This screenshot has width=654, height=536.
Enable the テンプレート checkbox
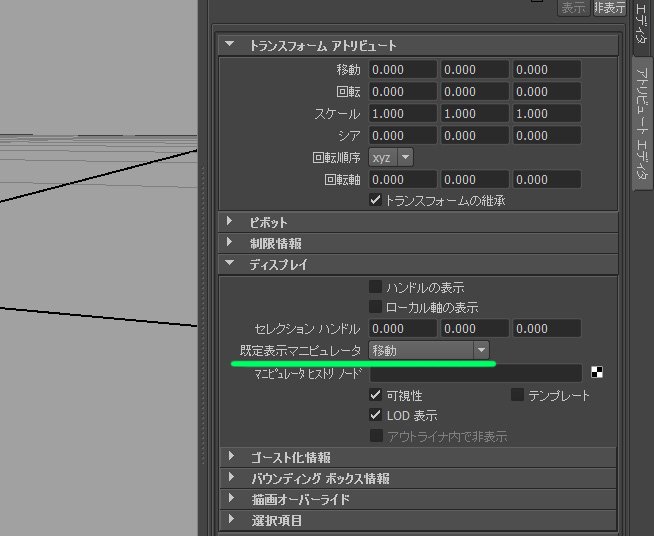[517, 395]
